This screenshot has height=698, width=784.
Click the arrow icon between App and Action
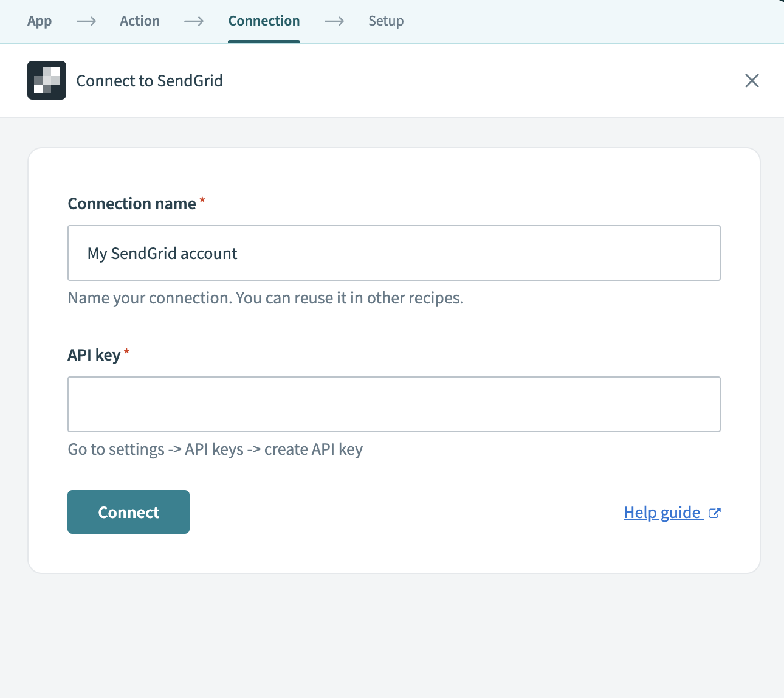tap(86, 21)
